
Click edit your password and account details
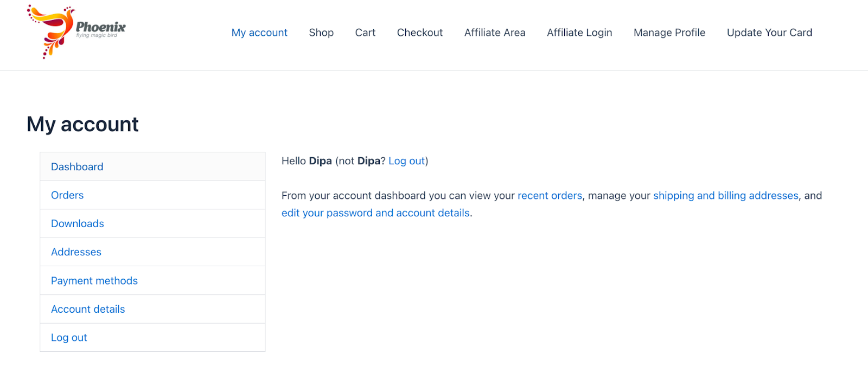coord(375,213)
